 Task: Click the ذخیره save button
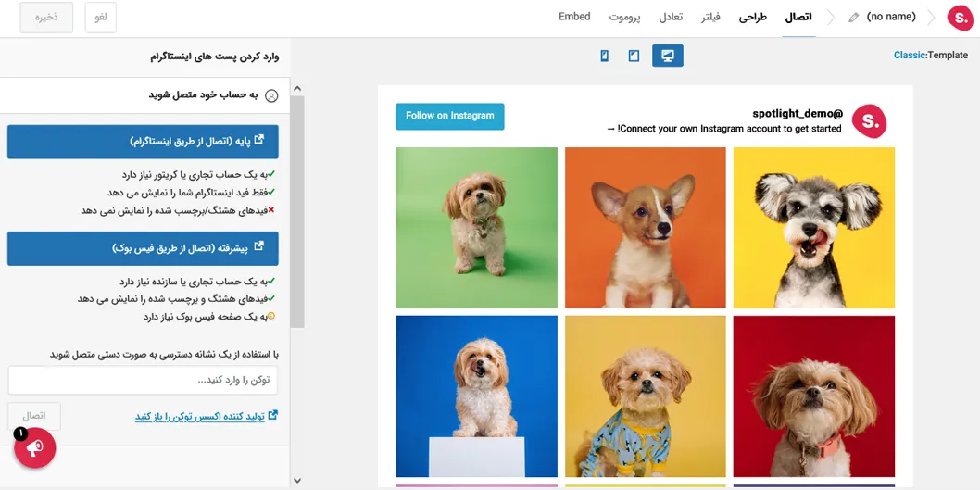46,18
